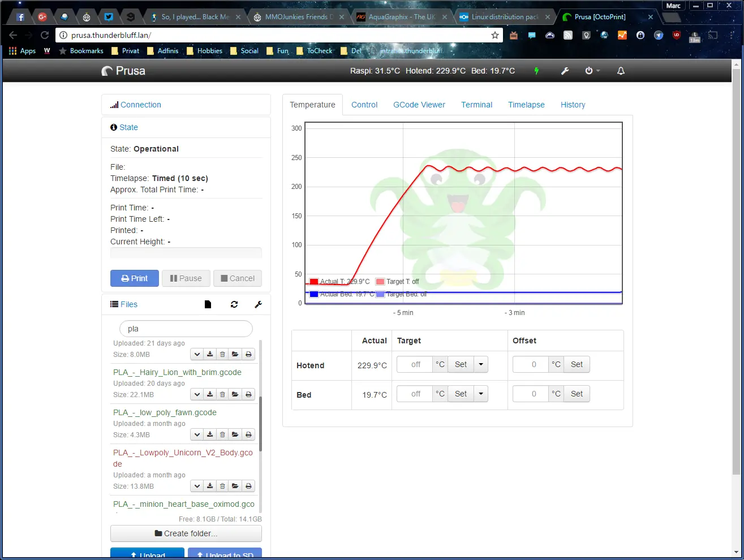Viewport: 744px width, 560px height.
Task: Open Bed target temperature preset dropdown
Action: coord(481,394)
